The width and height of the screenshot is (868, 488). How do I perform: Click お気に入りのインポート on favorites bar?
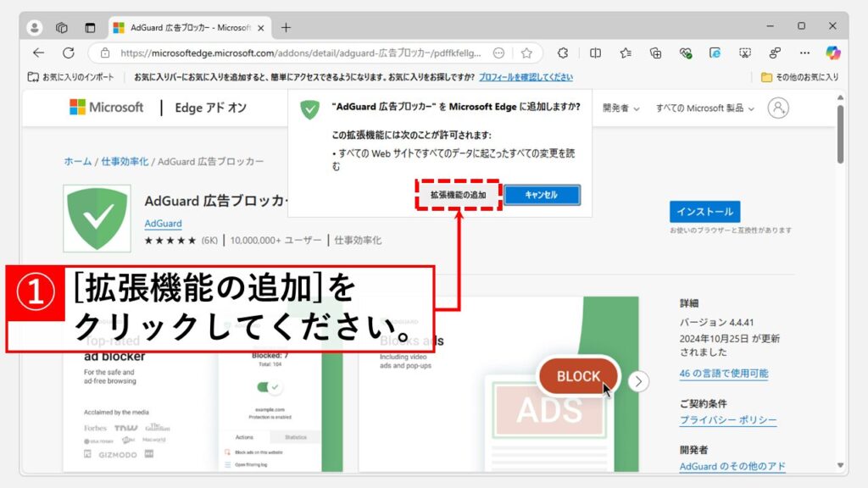click(70, 77)
